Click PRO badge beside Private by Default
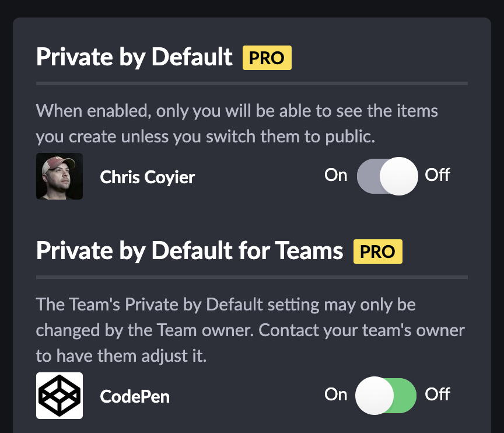Viewport: 504px width, 433px height. click(267, 58)
